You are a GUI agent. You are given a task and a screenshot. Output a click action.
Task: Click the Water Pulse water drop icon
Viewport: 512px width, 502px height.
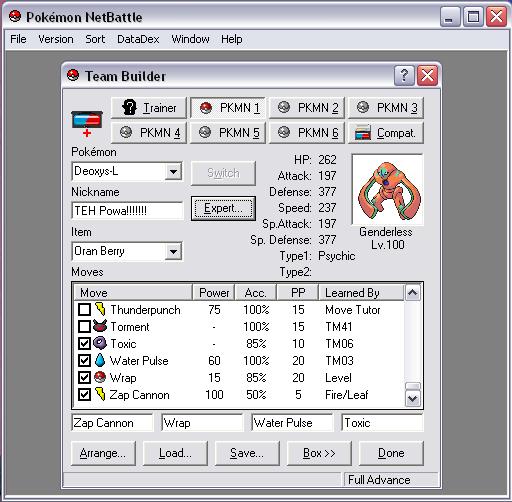100,360
